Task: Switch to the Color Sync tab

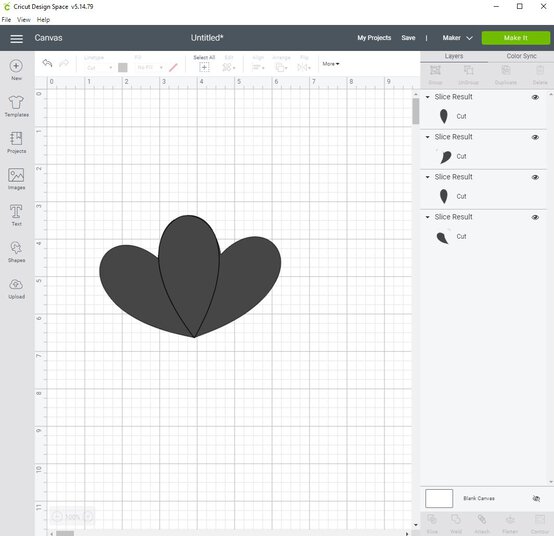Action: [521, 56]
